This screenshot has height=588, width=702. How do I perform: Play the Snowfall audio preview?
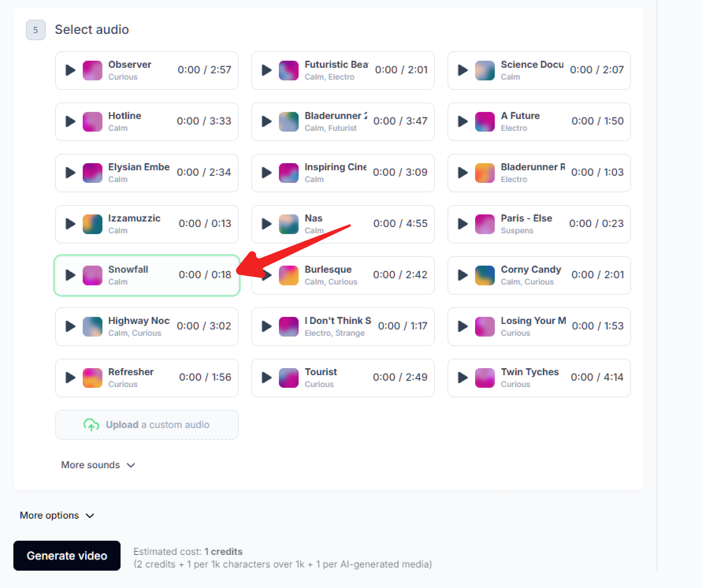point(71,275)
